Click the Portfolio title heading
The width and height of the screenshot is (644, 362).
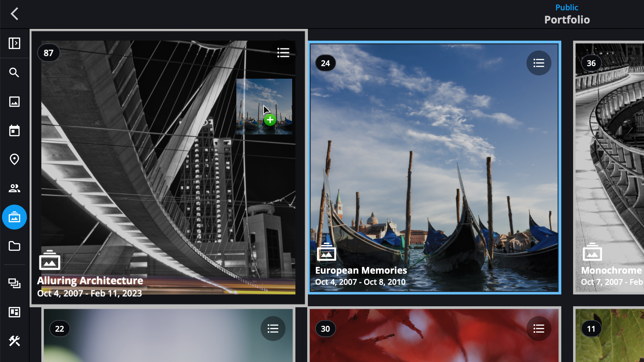pyautogui.click(x=567, y=20)
